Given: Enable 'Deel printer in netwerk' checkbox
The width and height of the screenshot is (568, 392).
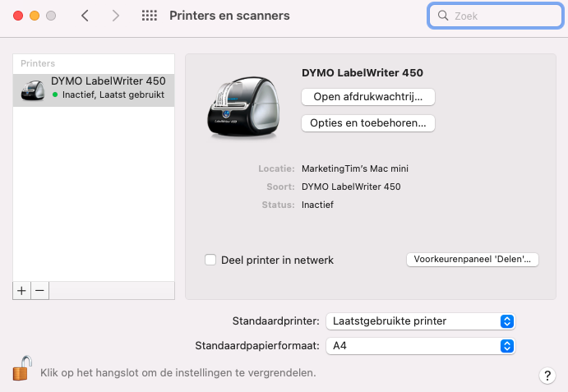Looking at the screenshot, I should click(x=210, y=260).
